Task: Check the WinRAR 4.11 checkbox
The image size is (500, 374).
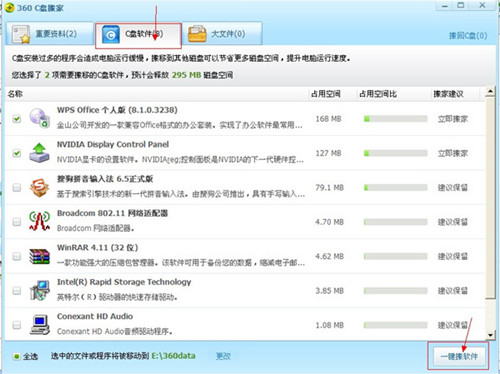Action: [x=17, y=256]
